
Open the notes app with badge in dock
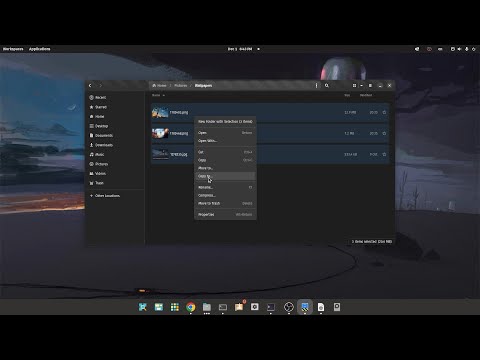239,307
